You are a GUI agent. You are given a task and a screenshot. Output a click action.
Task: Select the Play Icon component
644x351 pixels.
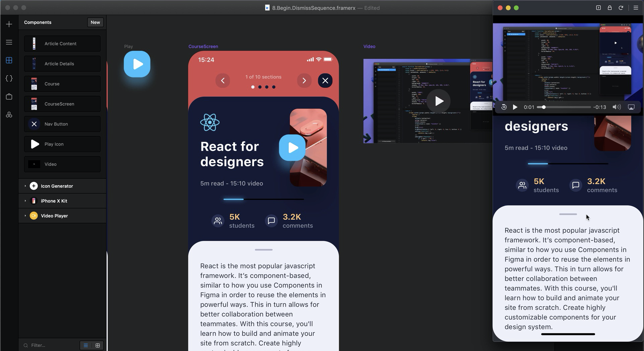click(x=62, y=144)
